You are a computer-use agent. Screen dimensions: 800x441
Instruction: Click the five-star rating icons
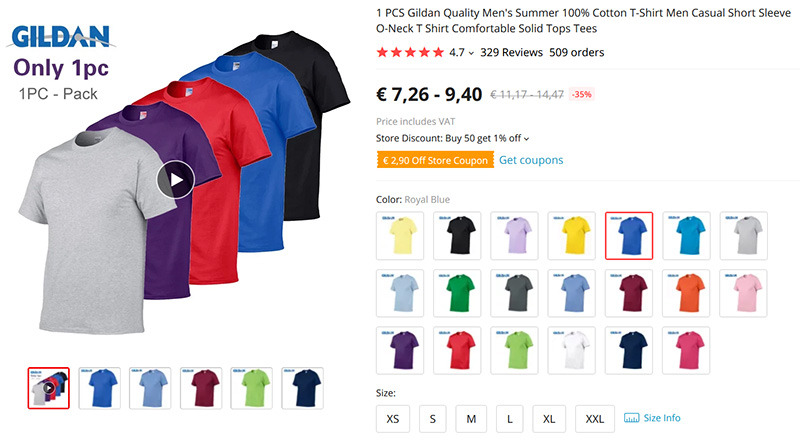(x=410, y=52)
